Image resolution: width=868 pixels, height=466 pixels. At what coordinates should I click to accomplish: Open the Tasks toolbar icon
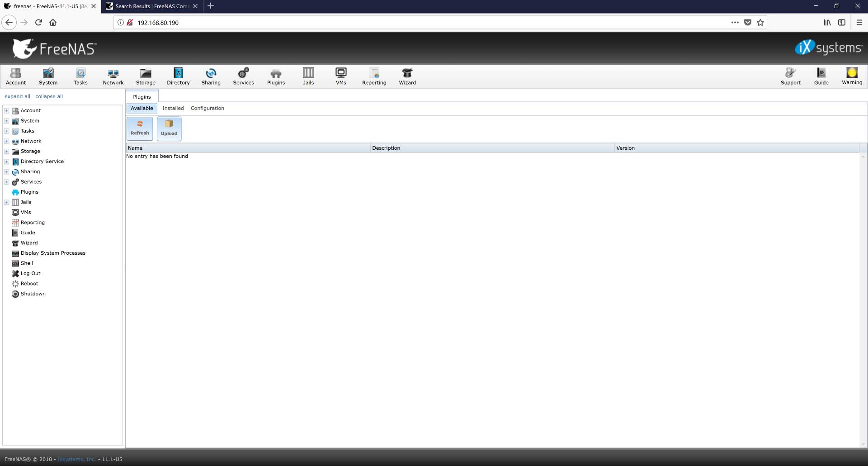tap(81, 76)
